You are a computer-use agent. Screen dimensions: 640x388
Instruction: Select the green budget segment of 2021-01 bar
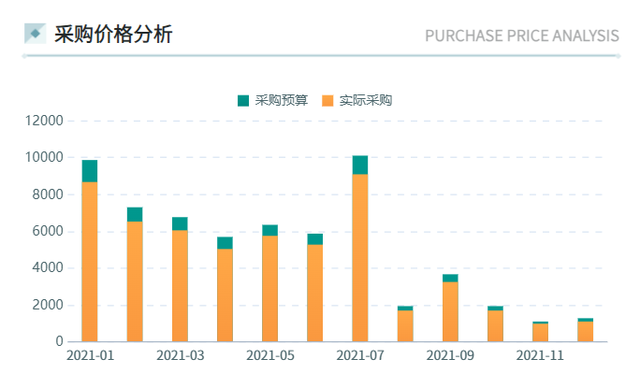[90, 171]
